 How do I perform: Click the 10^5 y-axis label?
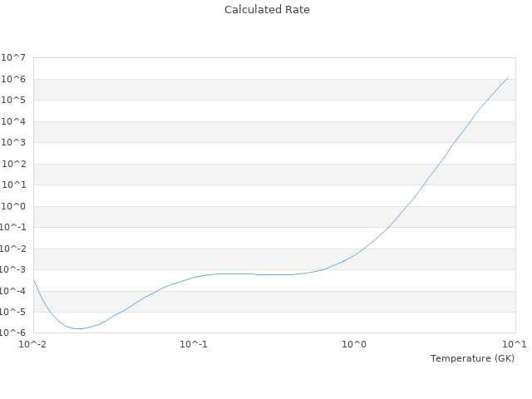tap(13, 100)
